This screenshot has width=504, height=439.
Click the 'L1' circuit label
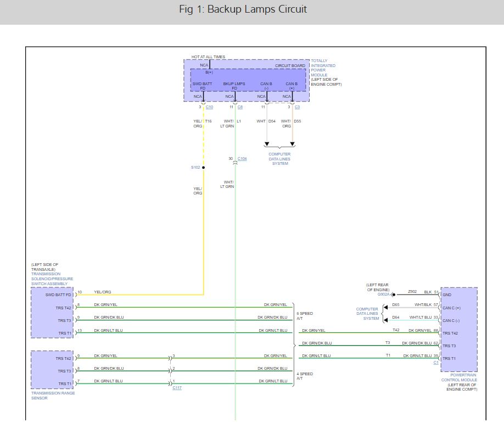coord(239,121)
